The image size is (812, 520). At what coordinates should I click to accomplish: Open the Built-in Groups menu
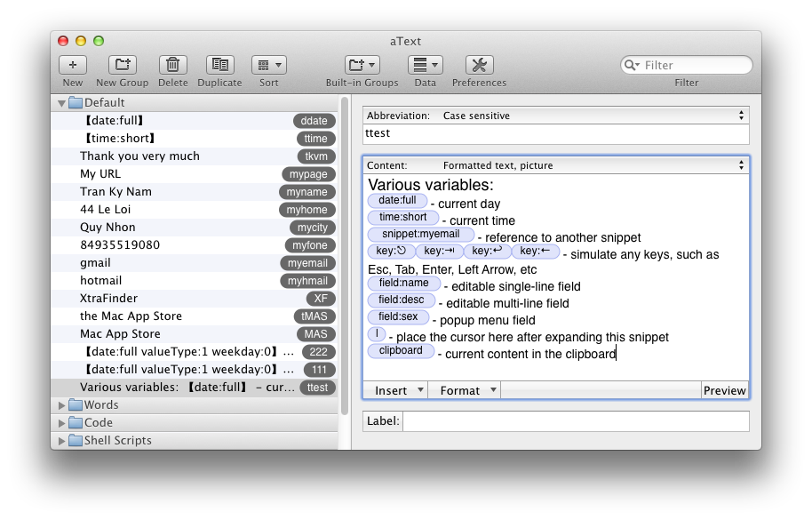(x=362, y=65)
